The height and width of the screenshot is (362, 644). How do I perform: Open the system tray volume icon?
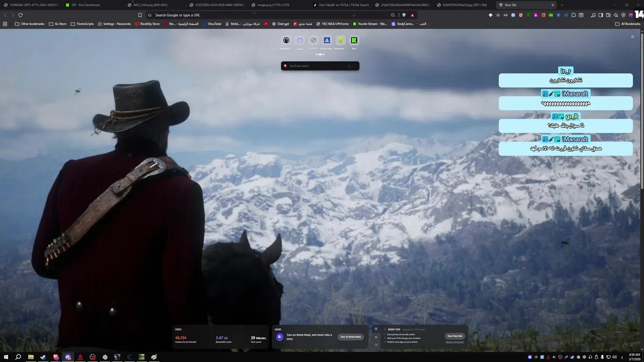pyautogui.click(x=615, y=357)
